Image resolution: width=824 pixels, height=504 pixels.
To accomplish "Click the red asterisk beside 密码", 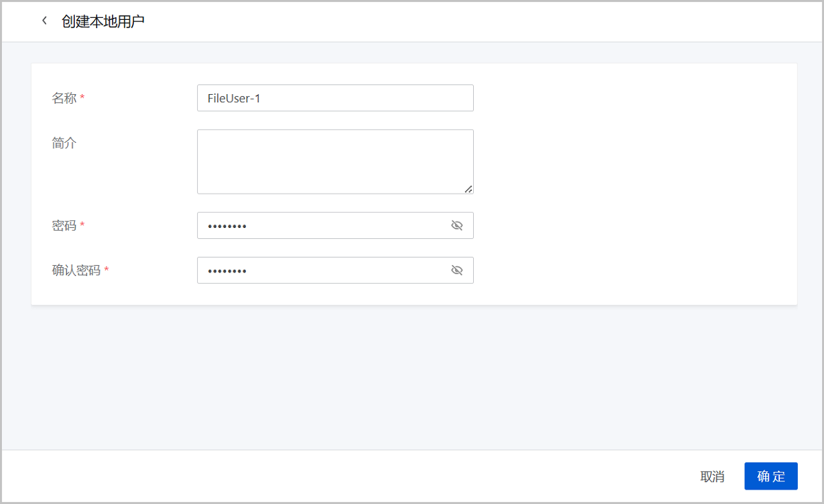I will coord(82,225).
